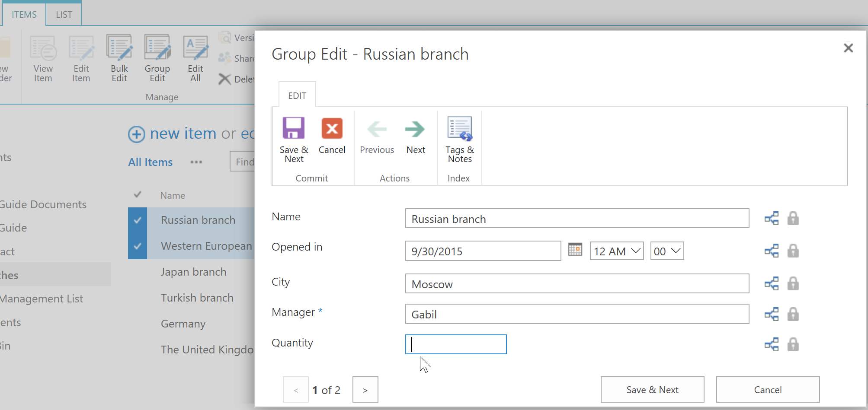Click into the Quantity input field
The image size is (868, 410).
click(456, 344)
